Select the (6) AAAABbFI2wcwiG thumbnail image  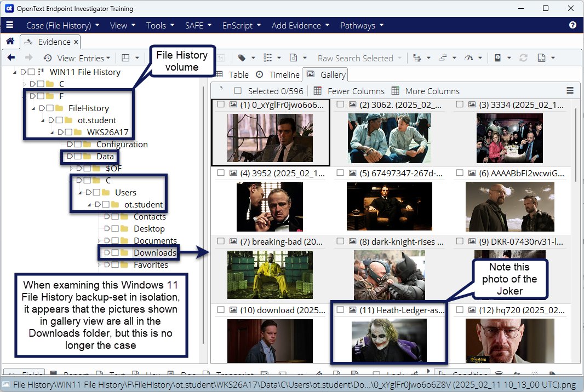(510, 206)
